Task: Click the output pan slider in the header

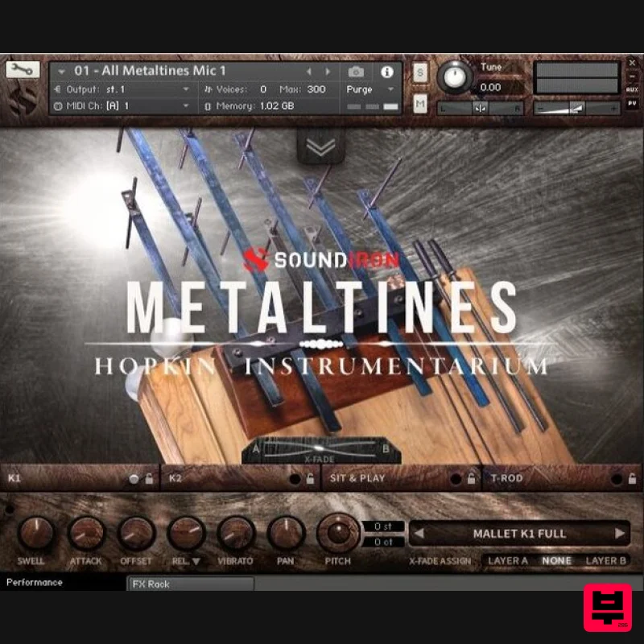Action: click(481, 107)
